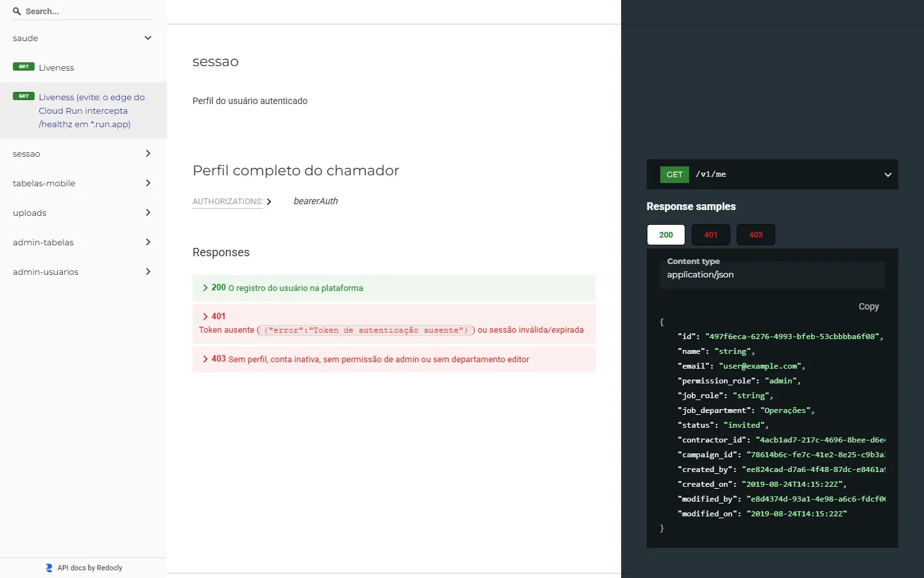Click the dropdown arrow on /v1/me bar
This screenshot has width=924, height=578.
click(888, 175)
